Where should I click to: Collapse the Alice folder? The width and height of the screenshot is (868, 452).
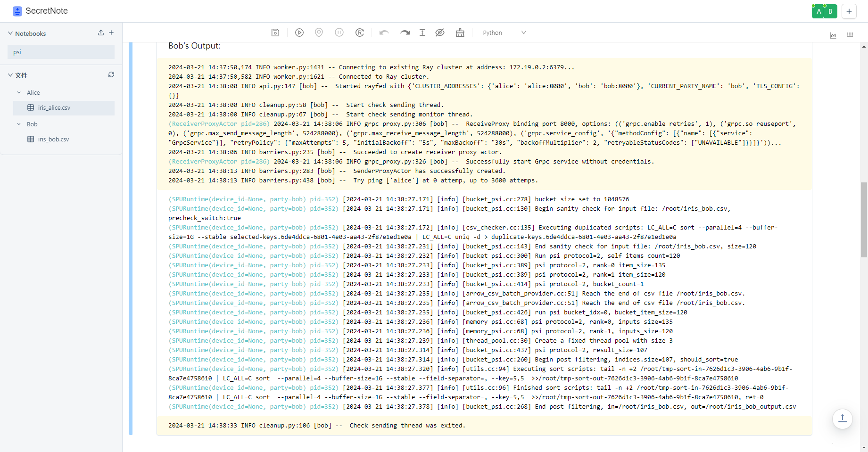tap(19, 92)
